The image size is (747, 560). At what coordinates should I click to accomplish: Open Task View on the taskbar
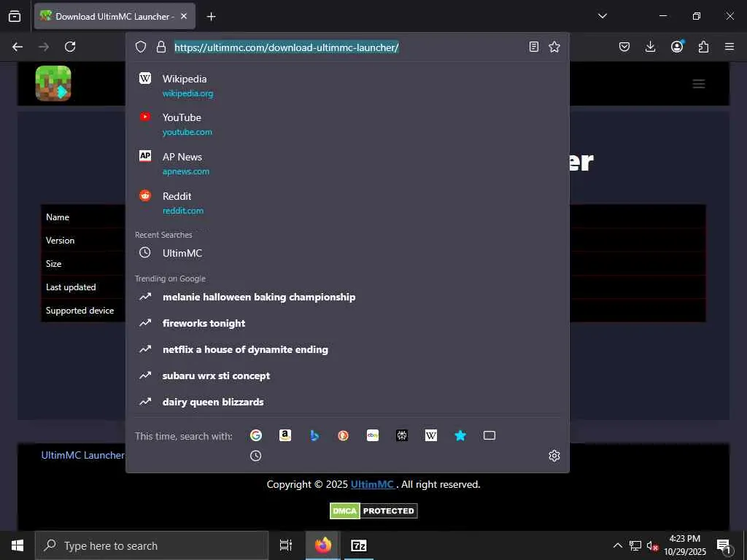(x=286, y=545)
